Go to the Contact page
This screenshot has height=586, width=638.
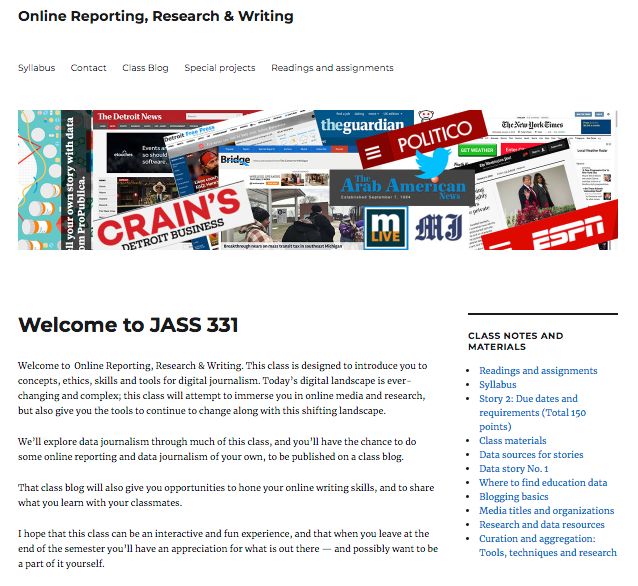(x=88, y=68)
